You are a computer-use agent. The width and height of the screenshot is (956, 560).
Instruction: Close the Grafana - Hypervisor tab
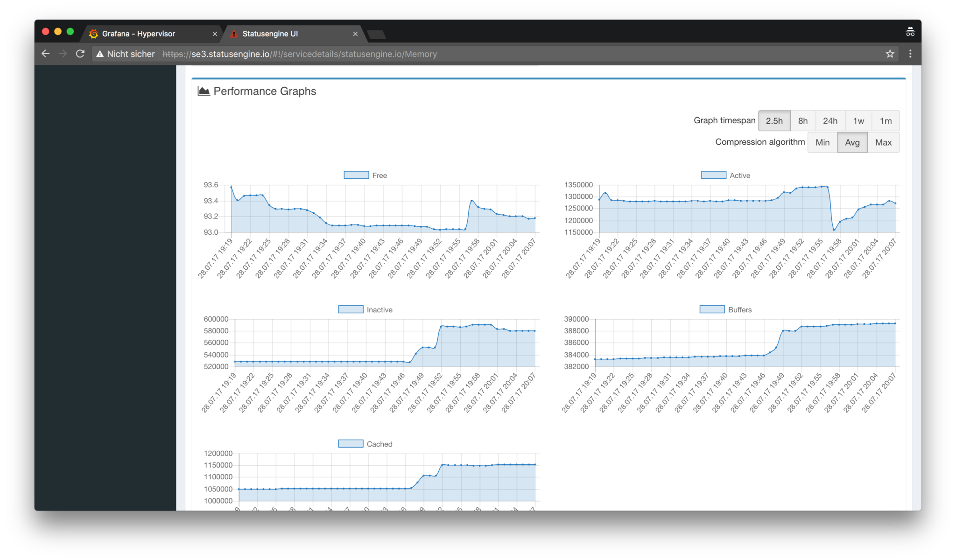click(215, 34)
